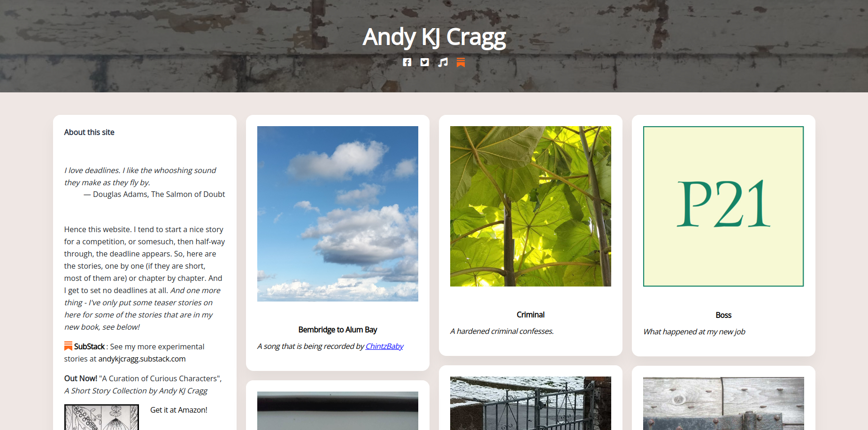This screenshot has width=868, height=430.
Task: Click the weathered wood hinge image
Action: (x=723, y=404)
